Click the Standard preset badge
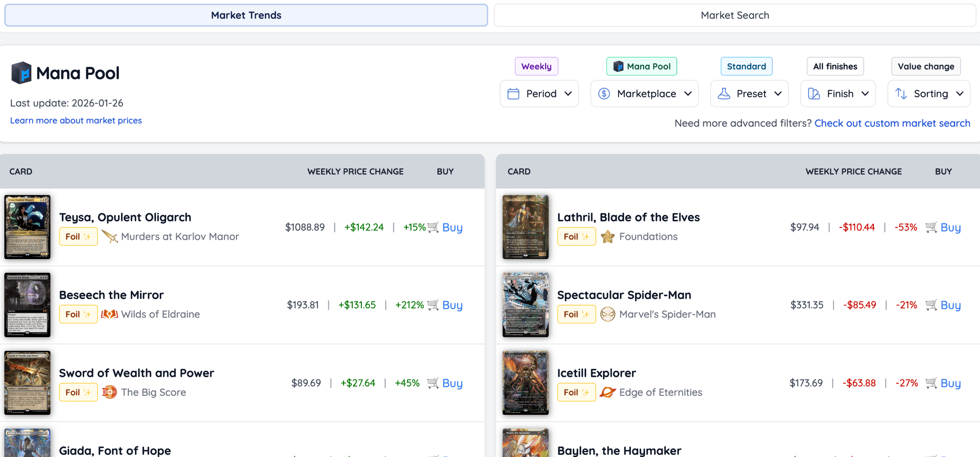980x457 pixels. click(746, 66)
